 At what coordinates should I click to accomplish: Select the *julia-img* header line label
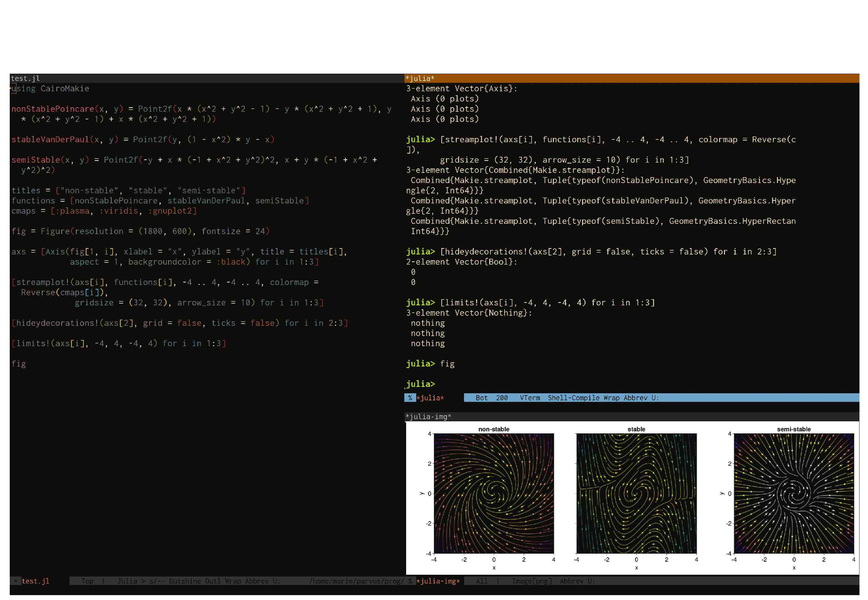428,416
